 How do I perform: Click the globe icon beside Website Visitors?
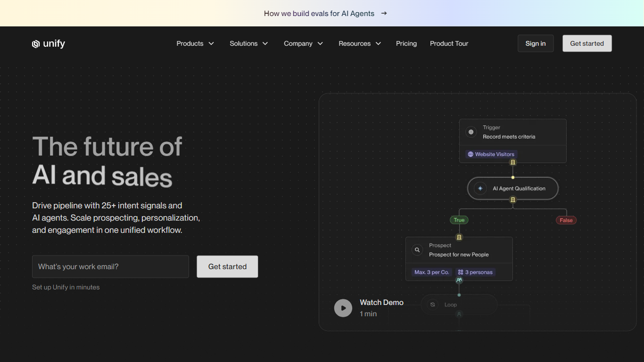tap(471, 154)
